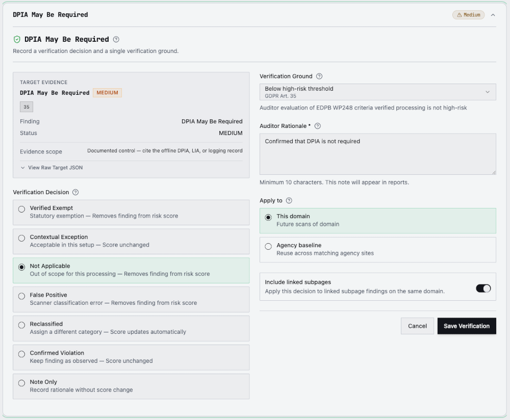This screenshot has width=510, height=420.
Task: Select False Positive decision
Action: pos(131,299)
